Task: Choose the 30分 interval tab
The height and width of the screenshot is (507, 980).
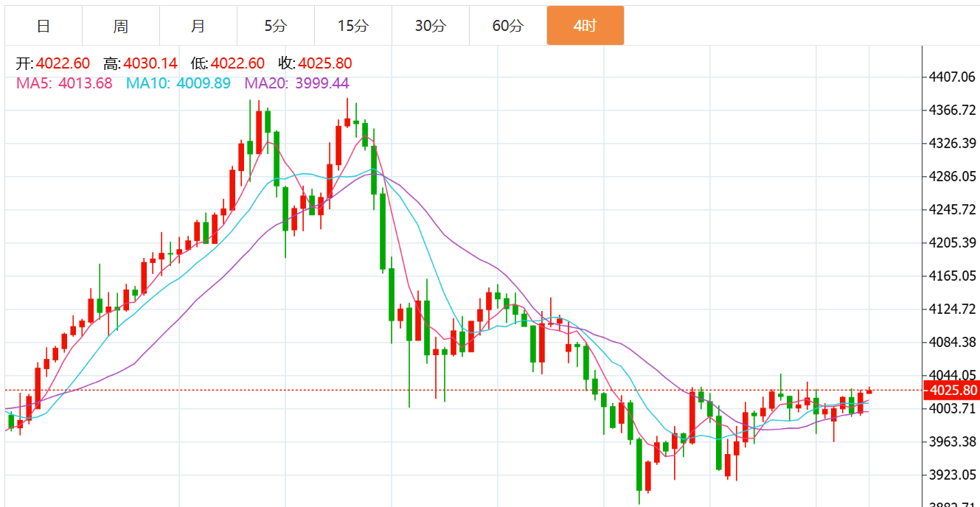Action: [x=431, y=26]
